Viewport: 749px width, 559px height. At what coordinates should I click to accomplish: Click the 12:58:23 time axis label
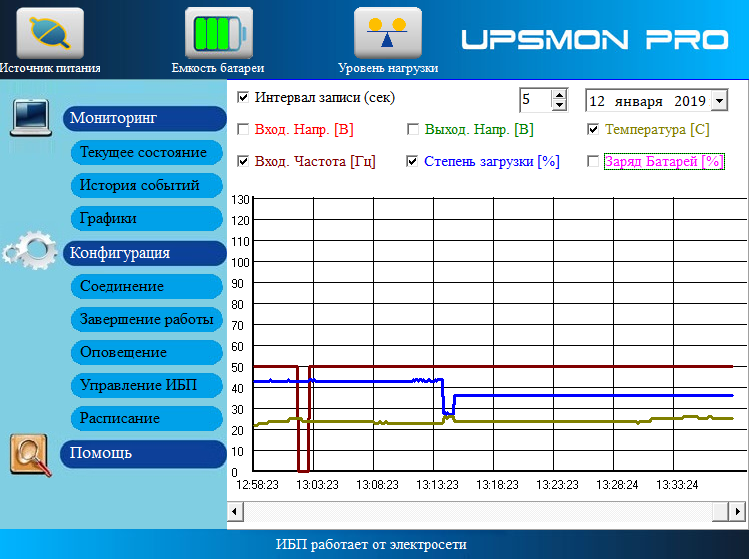click(257, 484)
